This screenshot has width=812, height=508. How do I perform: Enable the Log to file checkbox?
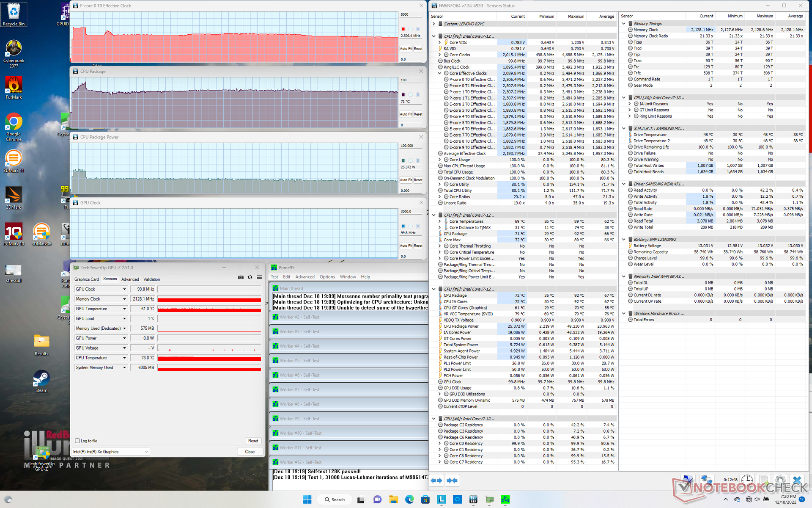coord(77,441)
